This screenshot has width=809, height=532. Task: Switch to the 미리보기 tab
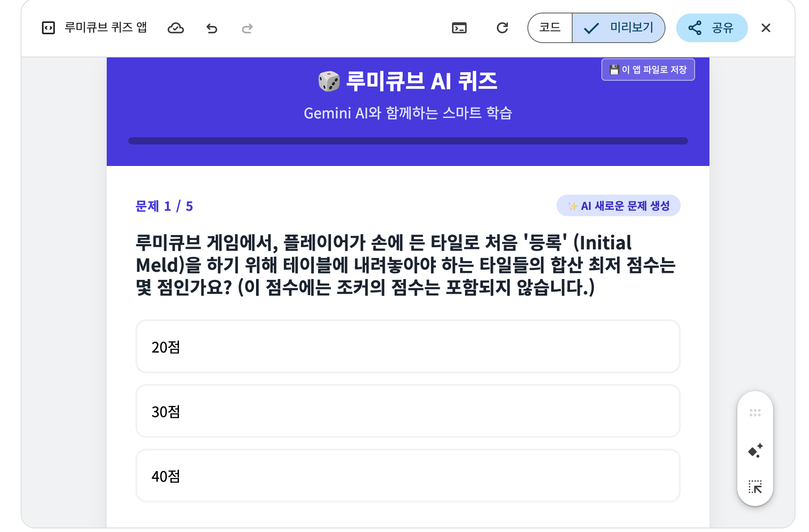point(619,28)
